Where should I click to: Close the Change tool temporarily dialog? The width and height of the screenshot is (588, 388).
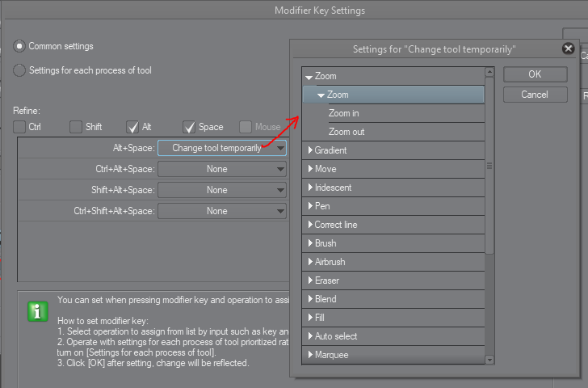pos(568,48)
